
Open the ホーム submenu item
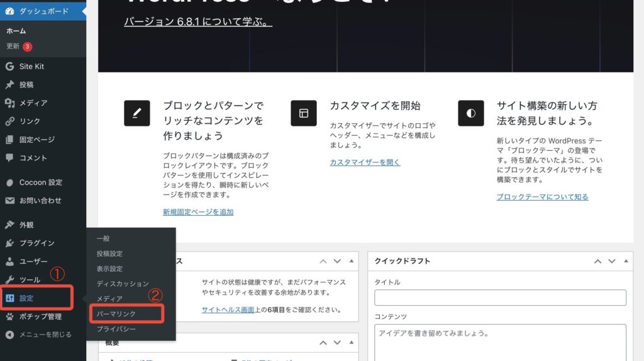coord(16,31)
